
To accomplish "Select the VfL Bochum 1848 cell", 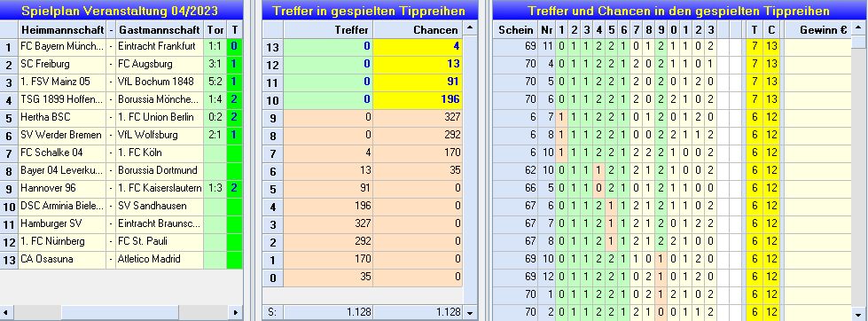I will [x=160, y=82].
